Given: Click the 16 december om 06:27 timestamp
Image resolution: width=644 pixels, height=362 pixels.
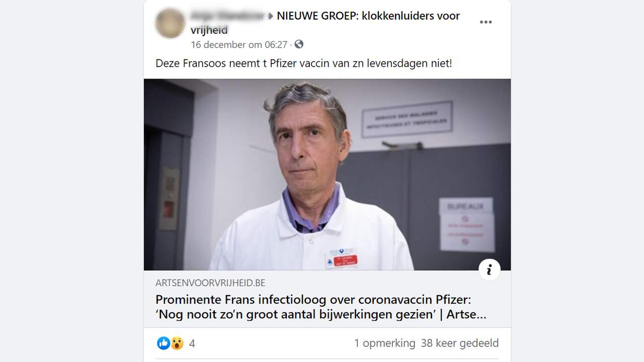Looking at the screenshot, I should (239, 44).
